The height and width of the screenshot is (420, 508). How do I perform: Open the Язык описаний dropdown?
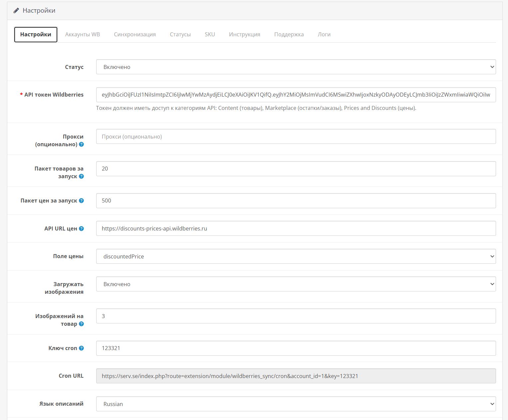coord(296,404)
